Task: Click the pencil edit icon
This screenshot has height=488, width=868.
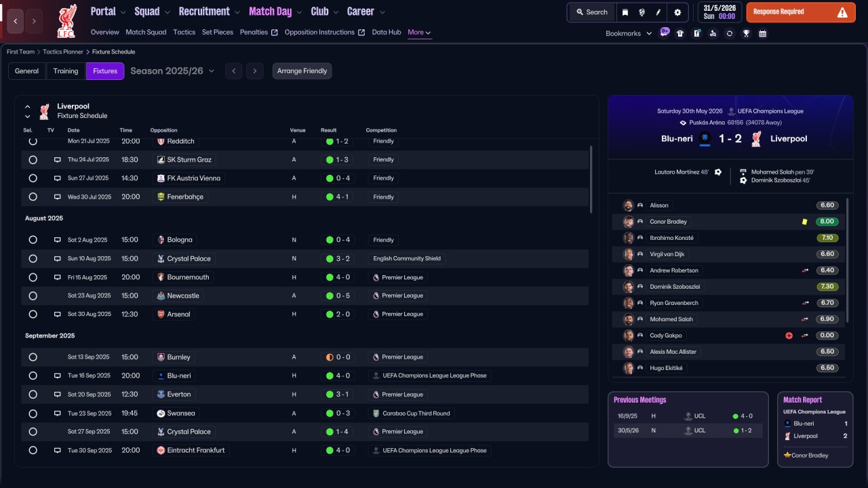Action: [658, 12]
